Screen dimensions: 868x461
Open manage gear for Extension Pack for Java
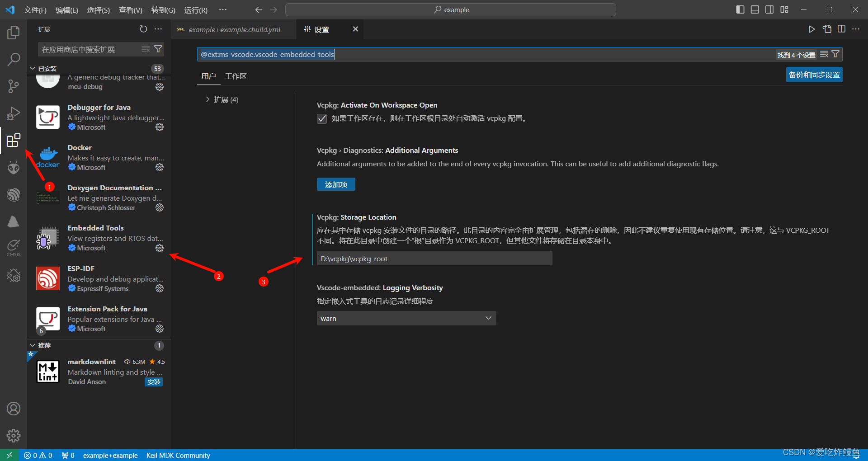(x=160, y=329)
